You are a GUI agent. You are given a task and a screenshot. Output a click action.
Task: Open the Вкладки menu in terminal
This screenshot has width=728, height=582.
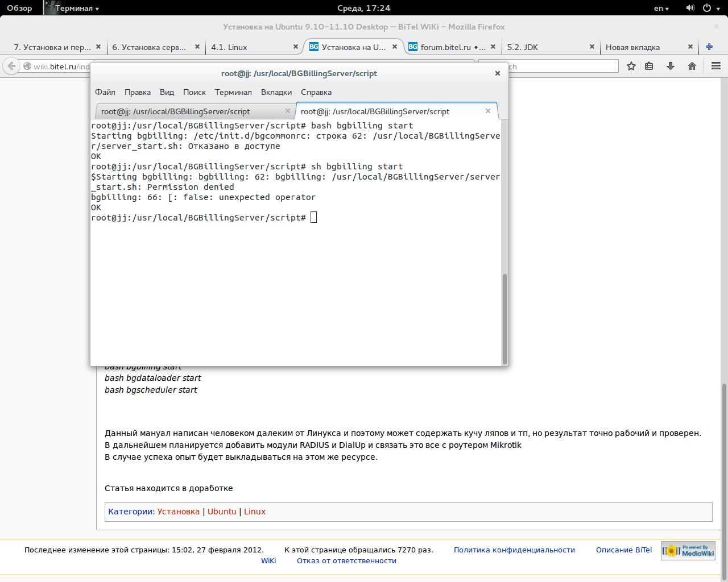[x=276, y=92]
